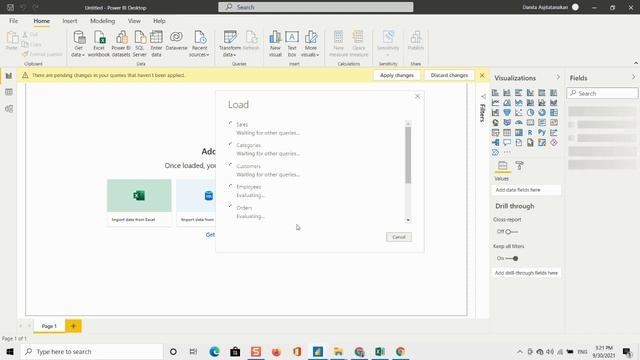
Task: Toggle the Keep all filters switch
Action: pos(512,258)
